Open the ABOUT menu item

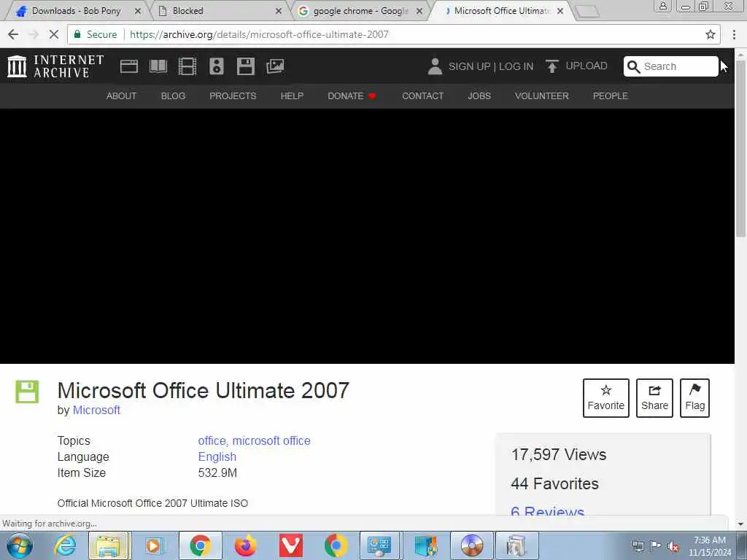122,96
